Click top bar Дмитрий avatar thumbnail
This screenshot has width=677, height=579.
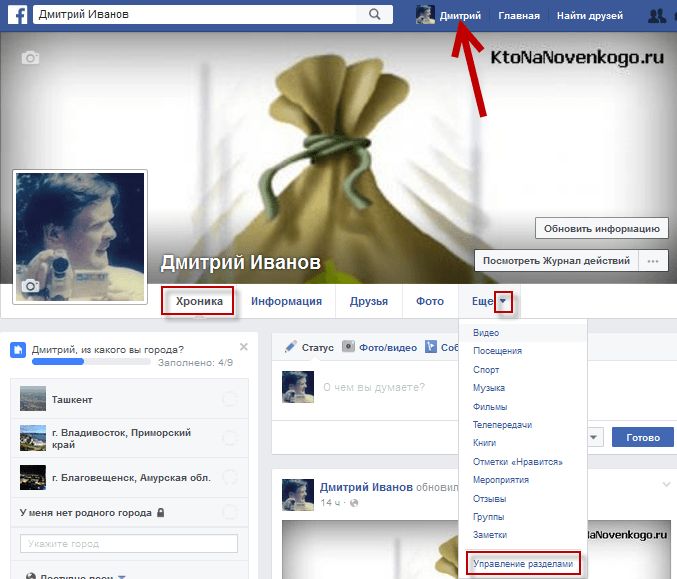pyautogui.click(x=425, y=15)
